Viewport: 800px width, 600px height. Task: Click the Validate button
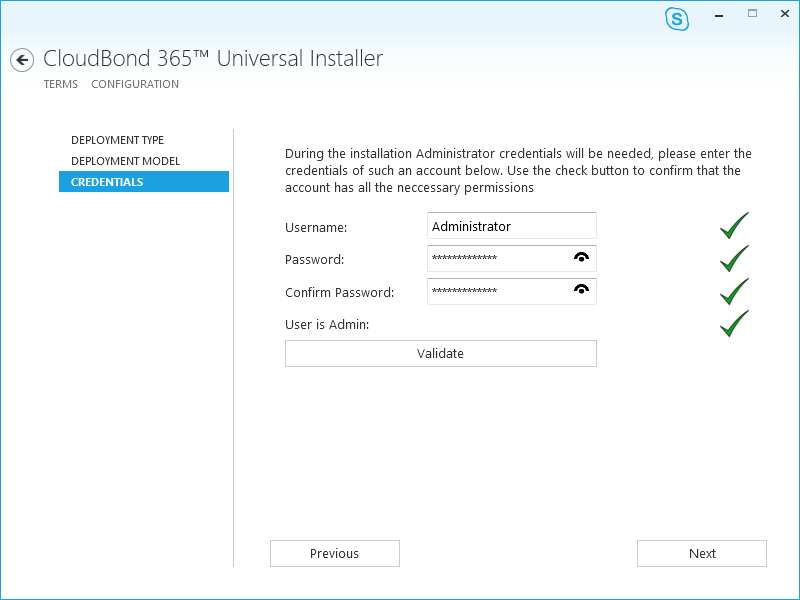[x=441, y=354]
